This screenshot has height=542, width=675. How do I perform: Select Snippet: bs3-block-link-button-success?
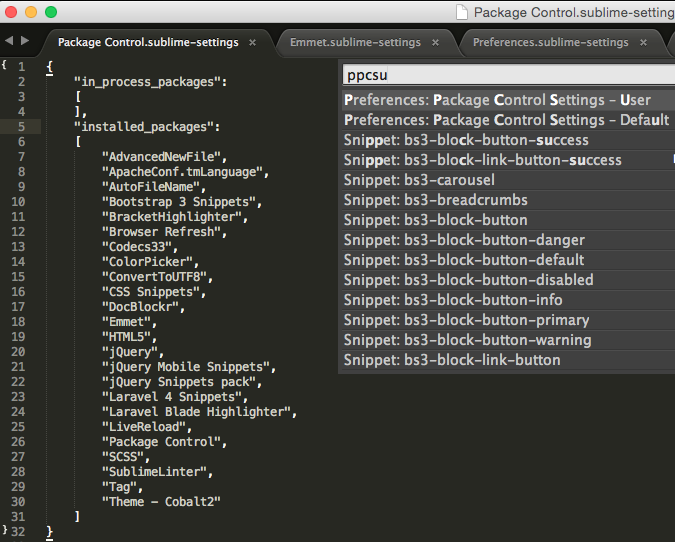point(509,160)
